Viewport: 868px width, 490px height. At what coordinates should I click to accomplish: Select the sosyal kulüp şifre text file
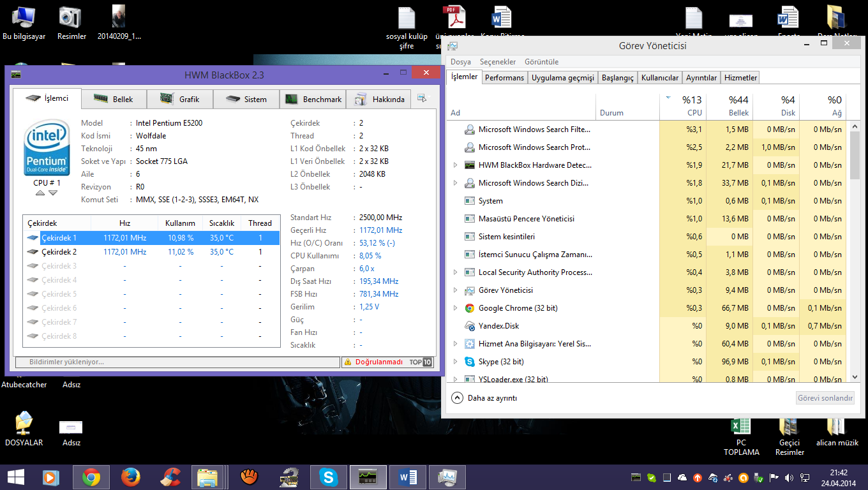[408, 28]
